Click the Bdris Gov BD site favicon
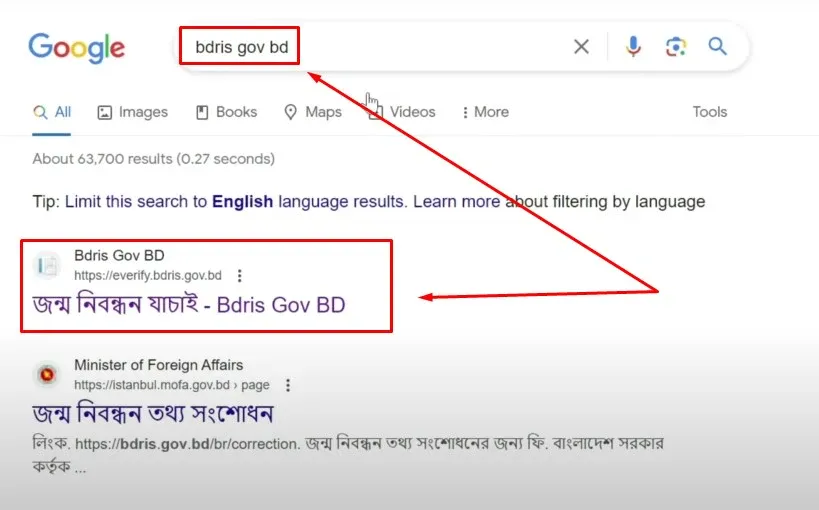Image resolution: width=819 pixels, height=510 pixels. (48, 265)
